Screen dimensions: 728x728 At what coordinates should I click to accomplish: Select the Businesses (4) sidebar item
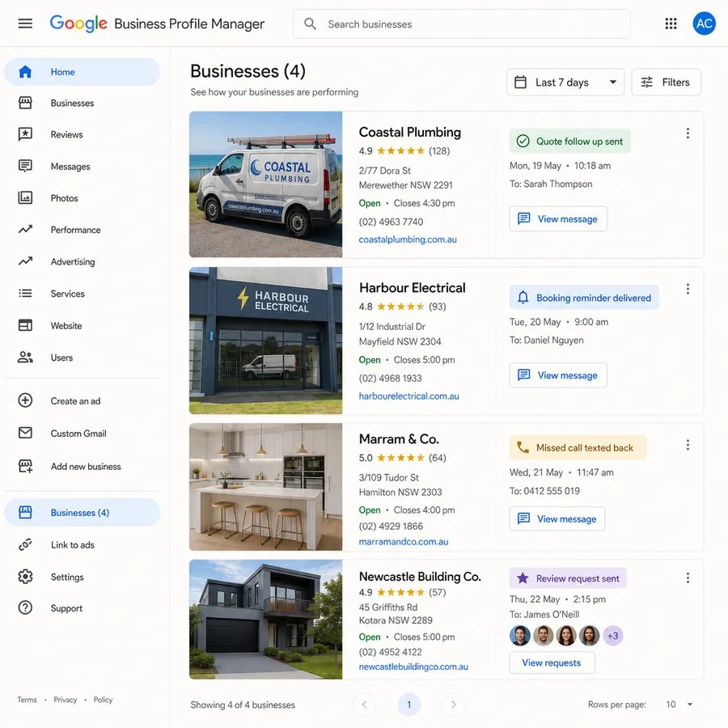[x=83, y=512]
